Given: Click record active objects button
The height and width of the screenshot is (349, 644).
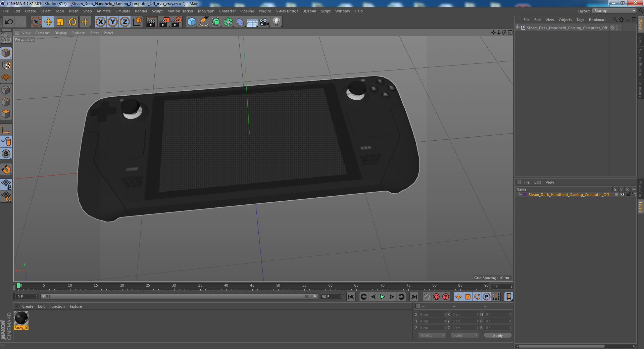Looking at the screenshot, I should click(x=427, y=297).
